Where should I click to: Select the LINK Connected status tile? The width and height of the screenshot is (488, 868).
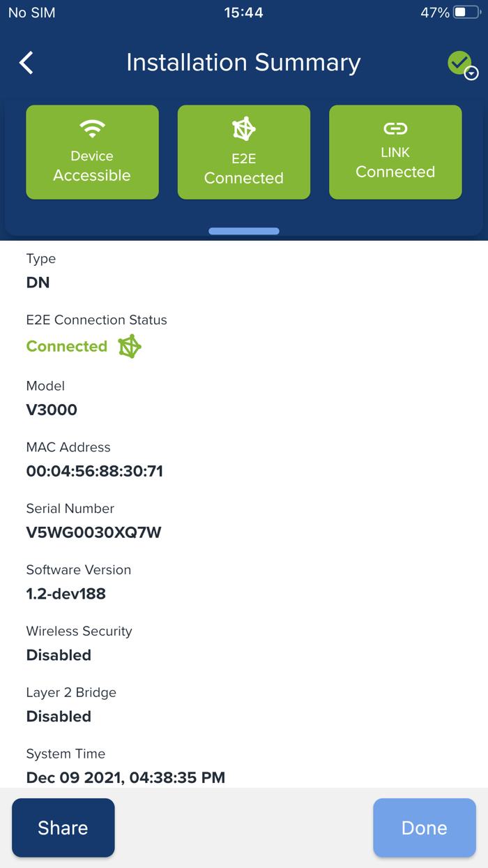[x=395, y=153]
